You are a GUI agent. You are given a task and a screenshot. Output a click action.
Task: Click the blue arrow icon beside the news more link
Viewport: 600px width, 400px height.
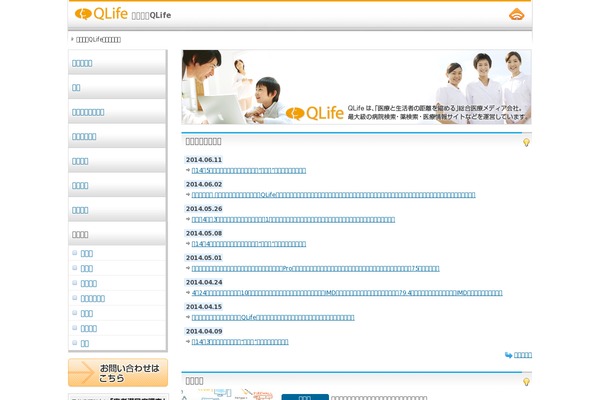(x=508, y=355)
